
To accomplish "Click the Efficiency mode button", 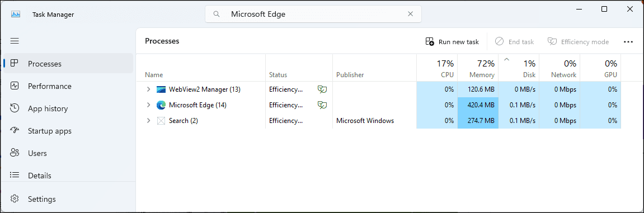I will click(x=579, y=41).
